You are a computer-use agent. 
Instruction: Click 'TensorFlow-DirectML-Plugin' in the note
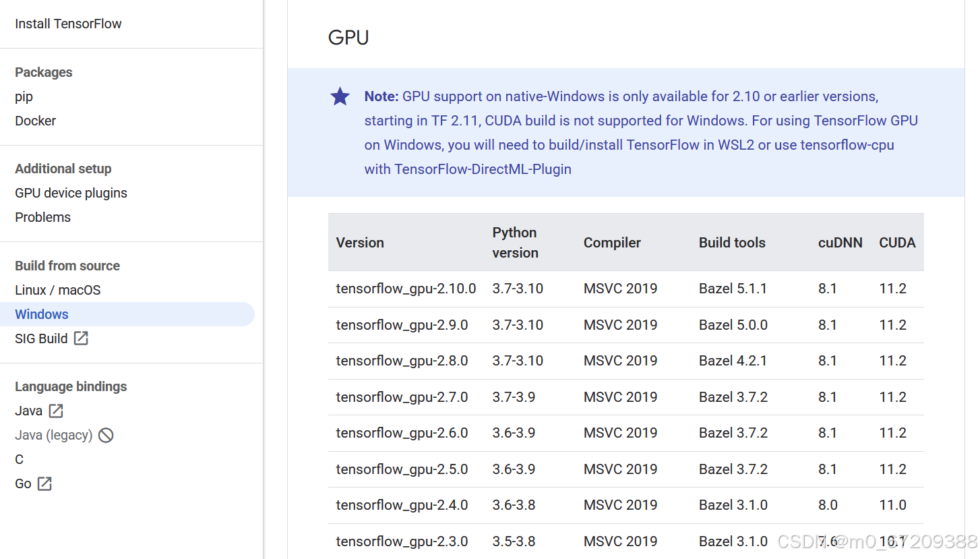point(483,169)
